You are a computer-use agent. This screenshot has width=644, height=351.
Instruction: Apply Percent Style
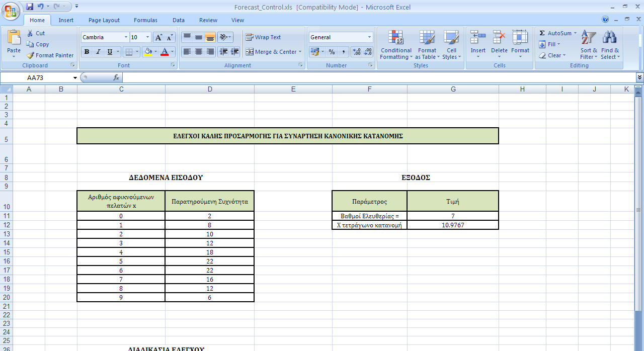[332, 52]
